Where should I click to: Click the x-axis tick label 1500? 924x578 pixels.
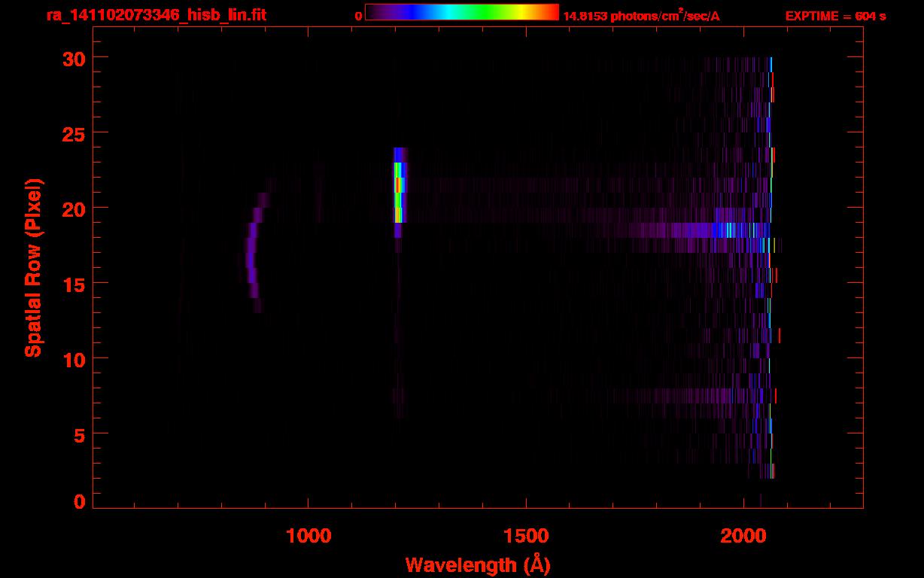(x=525, y=536)
